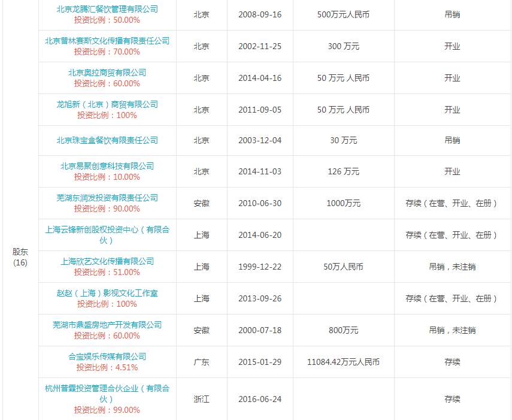Image resolution: width=512 pixels, height=420 pixels.
Task: Open 芜湖市鼎盛房地产开发有限公司 link
Action: pyautogui.click(x=107, y=325)
